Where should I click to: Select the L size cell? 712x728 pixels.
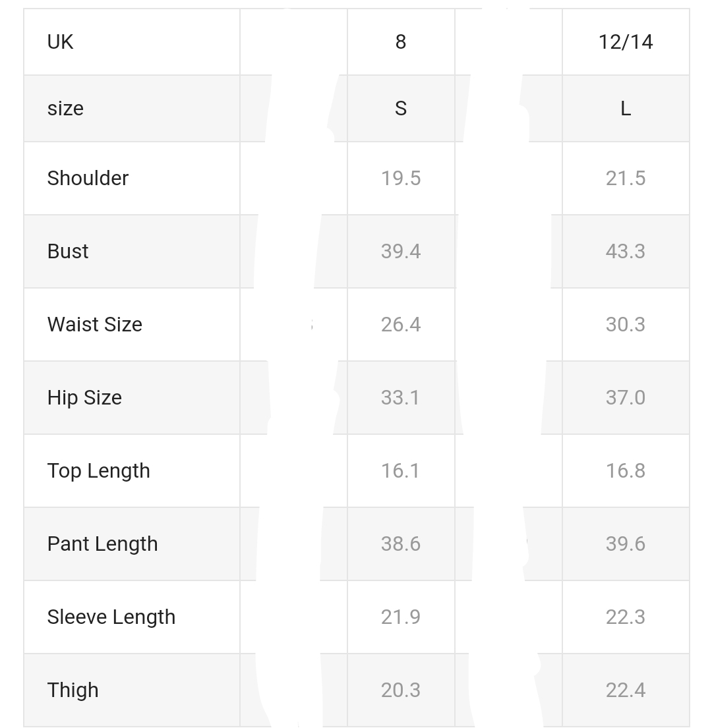pyautogui.click(x=626, y=109)
